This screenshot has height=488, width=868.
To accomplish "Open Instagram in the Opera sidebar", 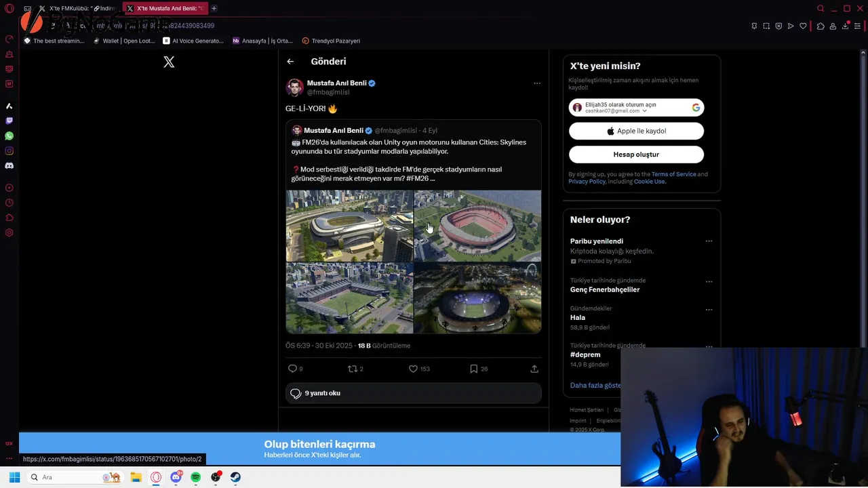I will coord(9,150).
